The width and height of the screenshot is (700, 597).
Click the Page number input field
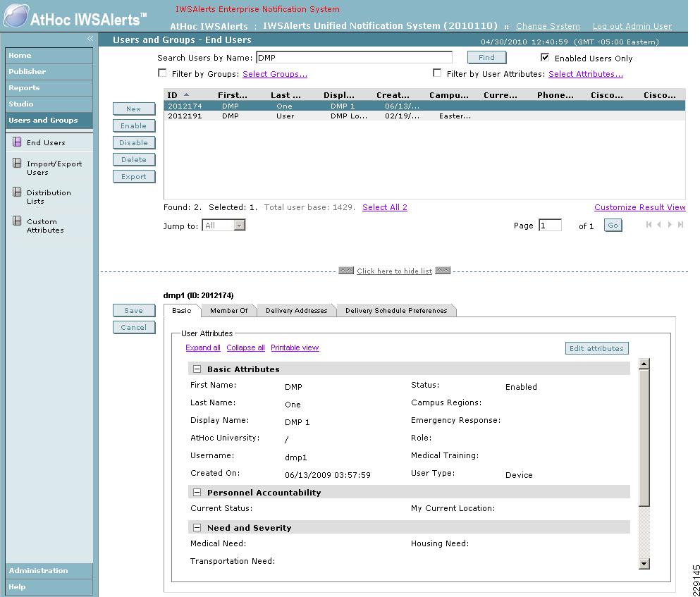pos(550,226)
